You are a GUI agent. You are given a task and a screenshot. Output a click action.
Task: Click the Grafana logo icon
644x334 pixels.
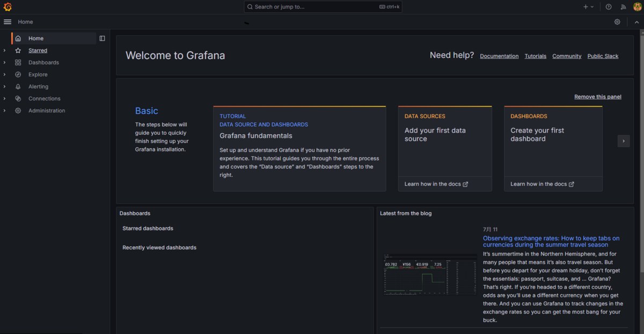(8, 7)
